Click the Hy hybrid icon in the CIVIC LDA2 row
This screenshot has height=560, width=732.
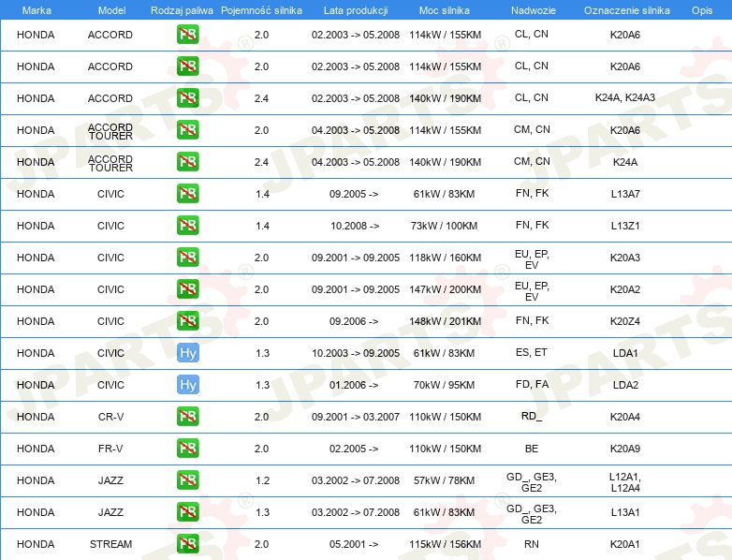187,384
